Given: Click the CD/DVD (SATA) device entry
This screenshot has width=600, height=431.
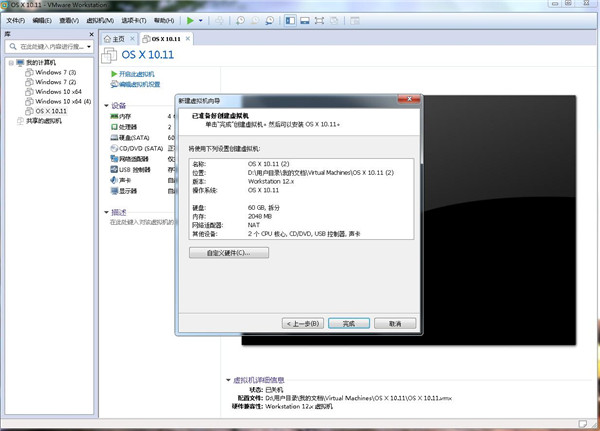Looking at the screenshot, I should tap(137, 148).
